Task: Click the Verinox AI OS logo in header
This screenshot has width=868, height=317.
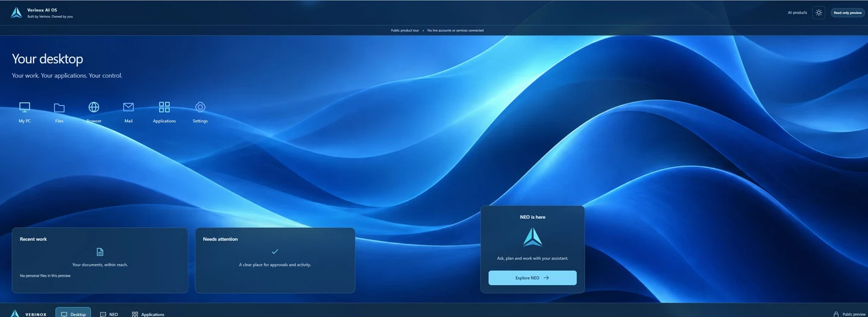Action: point(16,13)
